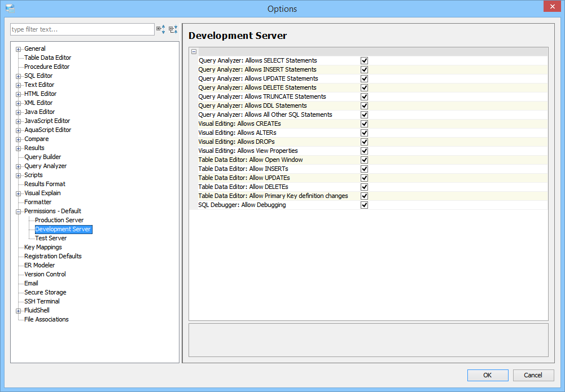The height and width of the screenshot is (392, 565).
Task: Expand the Query Analyzer tree node
Action: (19, 166)
